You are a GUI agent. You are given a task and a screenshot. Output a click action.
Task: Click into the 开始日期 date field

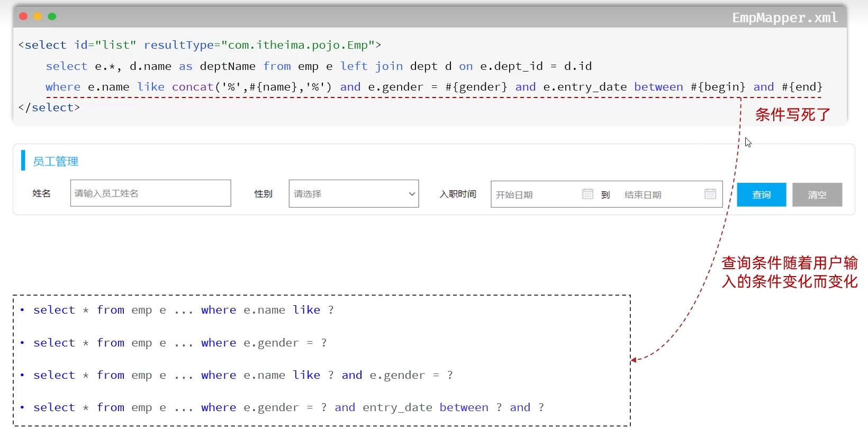pyautogui.click(x=535, y=194)
